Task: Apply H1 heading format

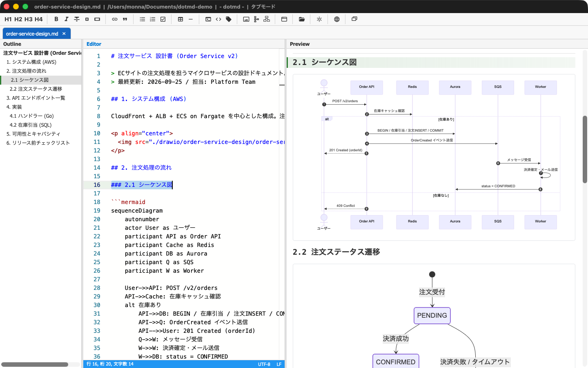Action: 8,19
